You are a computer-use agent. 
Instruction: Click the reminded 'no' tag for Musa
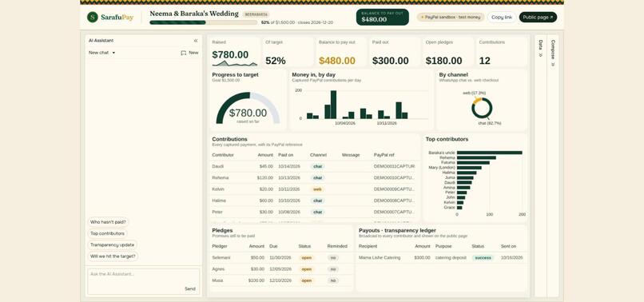coord(333,280)
